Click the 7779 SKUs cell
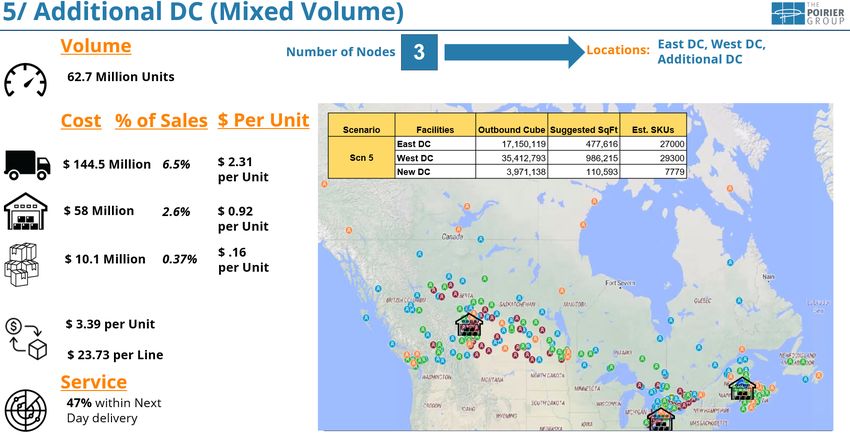The width and height of the screenshot is (850, 435). pos(653,172)
